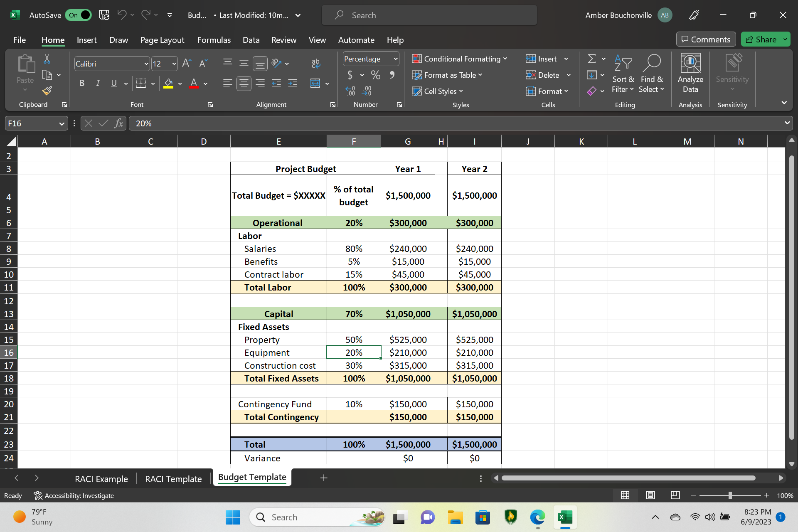
Task: Open the Fill Color dropdown arrow
Action: [180, 83]
